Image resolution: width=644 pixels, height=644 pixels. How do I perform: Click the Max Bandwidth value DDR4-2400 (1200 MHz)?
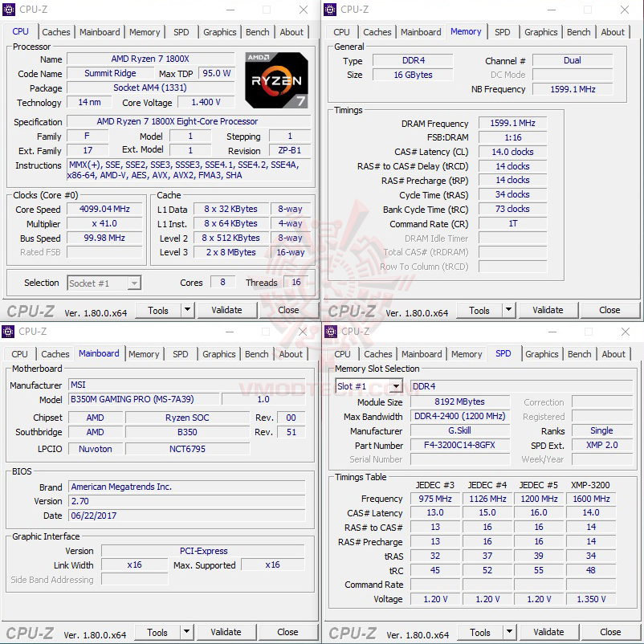click(459, 416)
